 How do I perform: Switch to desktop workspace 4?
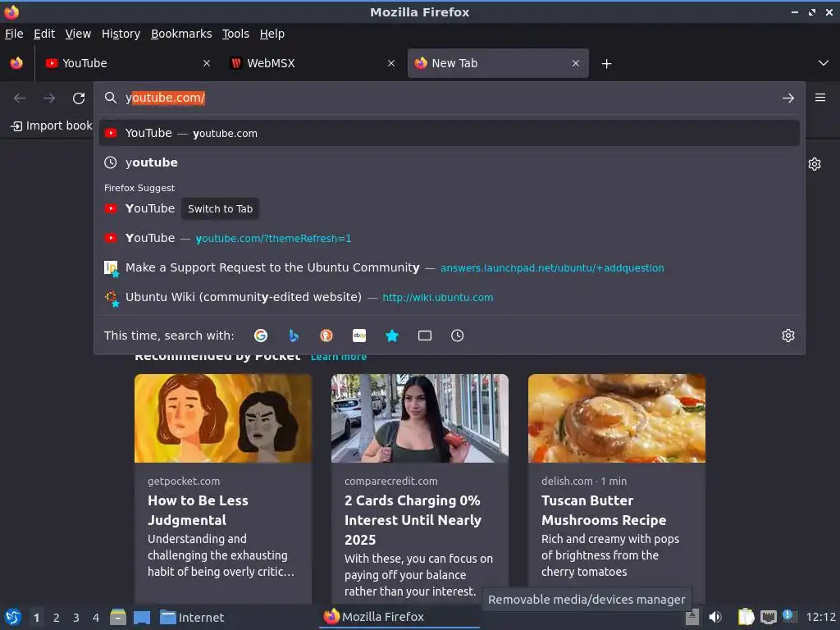(96, 618)
